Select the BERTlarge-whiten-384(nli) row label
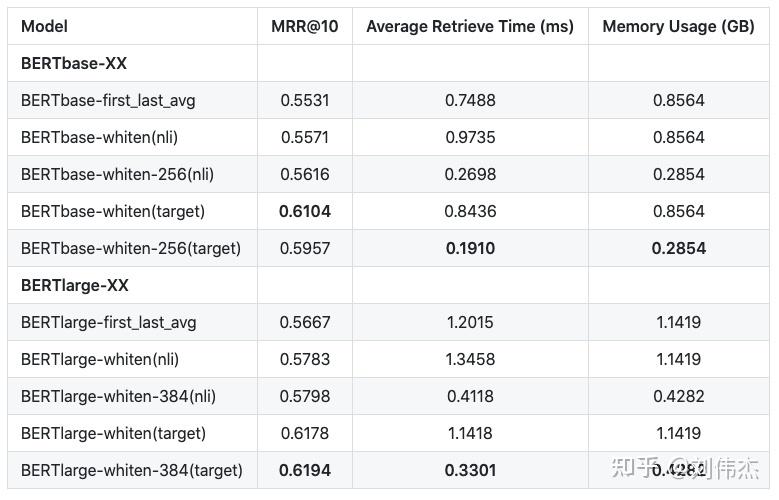The height and width of the screenshot is (500, 779). pyautogui.click(x=118, y=396)
